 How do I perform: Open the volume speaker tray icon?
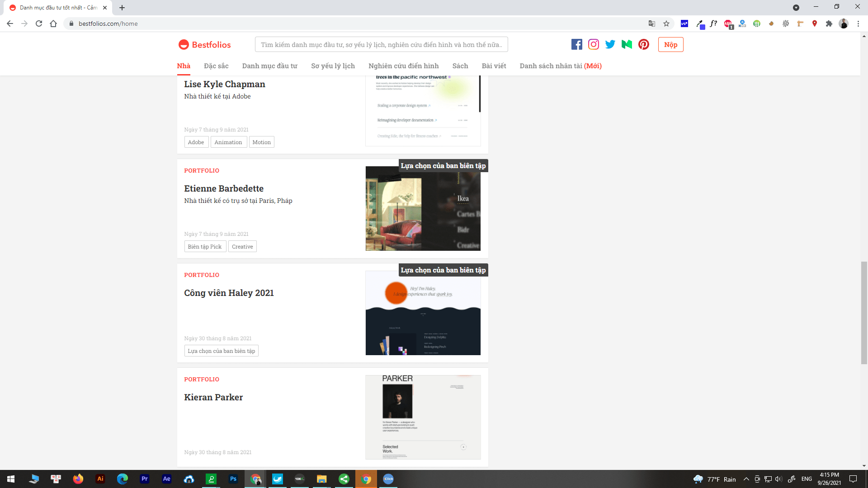778,479
